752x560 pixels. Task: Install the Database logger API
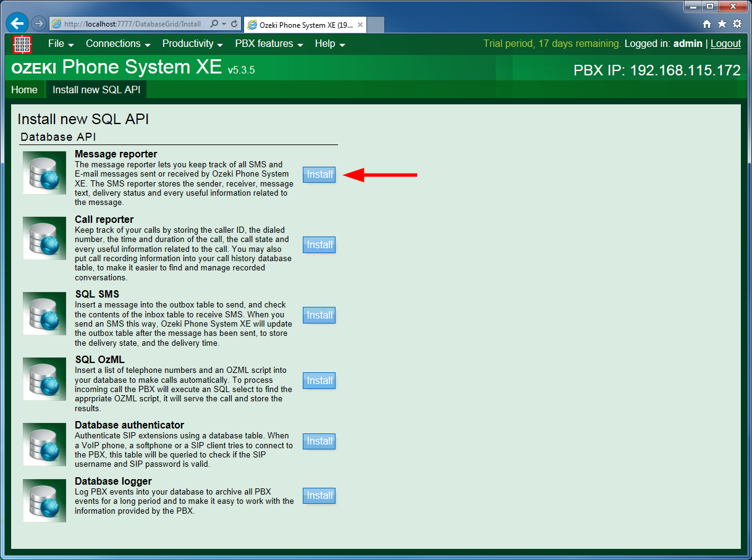319,496
